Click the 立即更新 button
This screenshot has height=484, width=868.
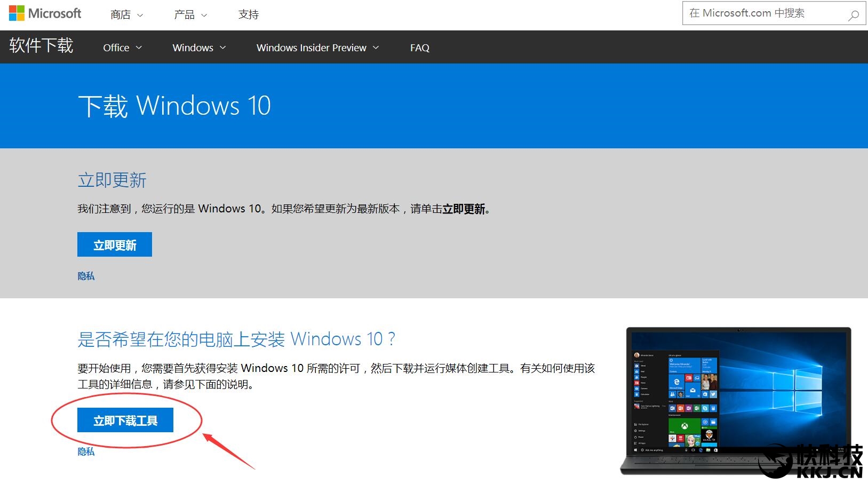pyautogui.click(x=115, y=244)
